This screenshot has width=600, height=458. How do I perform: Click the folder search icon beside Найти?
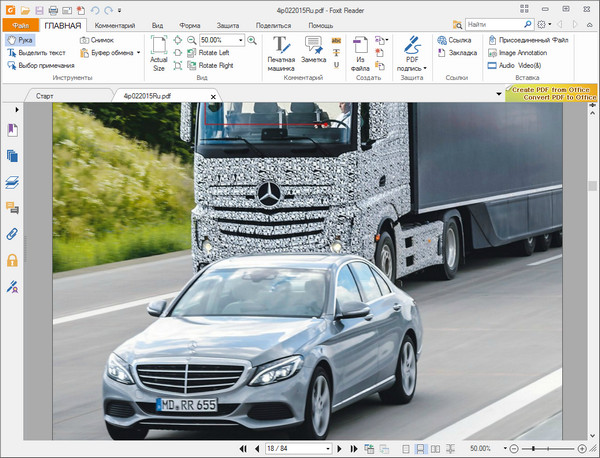pos(457,24)
